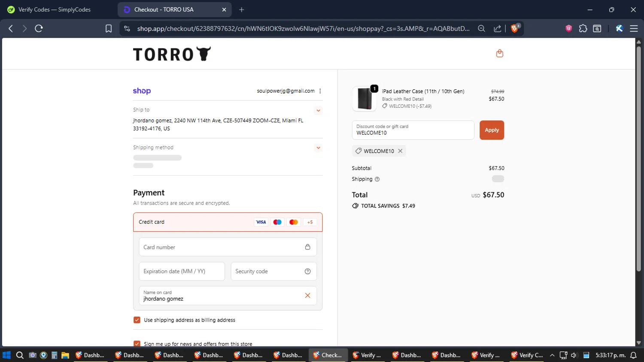644x362 pixels.
Task: Open File Explorer from taskbar
Action: point(65,355)
